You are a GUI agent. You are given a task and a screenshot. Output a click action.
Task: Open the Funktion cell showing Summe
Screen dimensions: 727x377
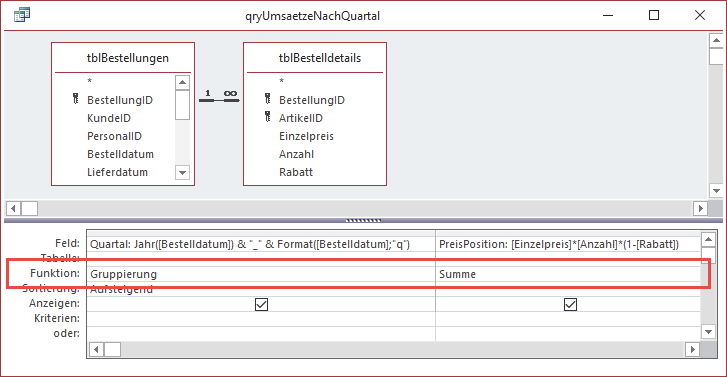click(568, 274)
